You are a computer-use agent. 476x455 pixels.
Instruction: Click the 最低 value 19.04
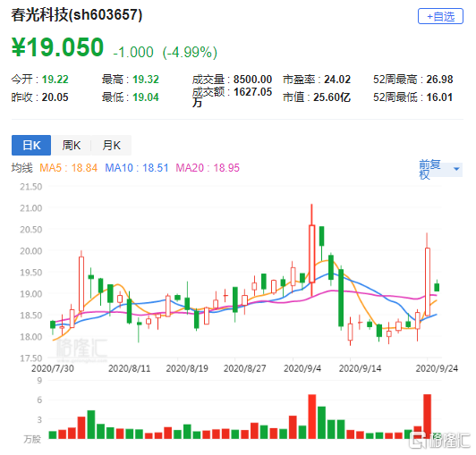[x=146, y=97]
